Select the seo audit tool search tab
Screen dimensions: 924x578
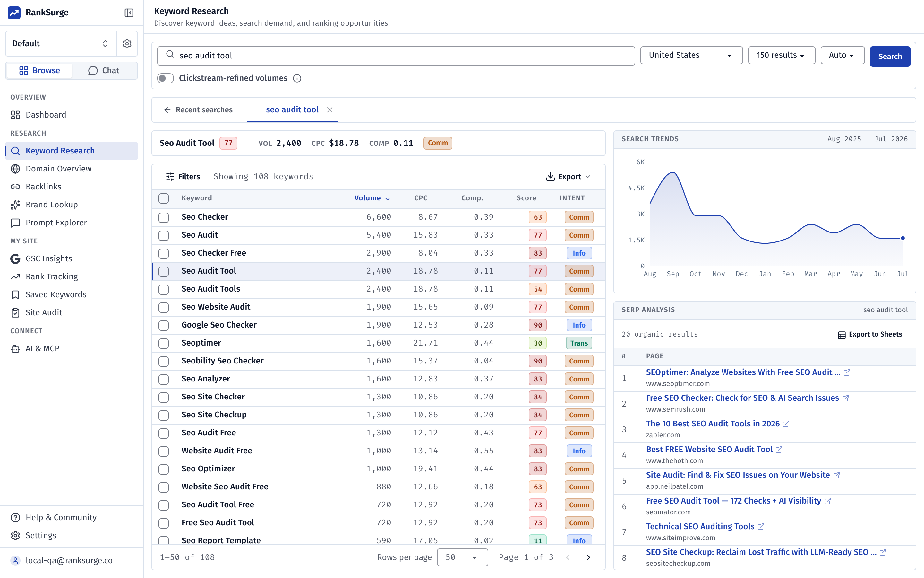click(x=292, y=110)
